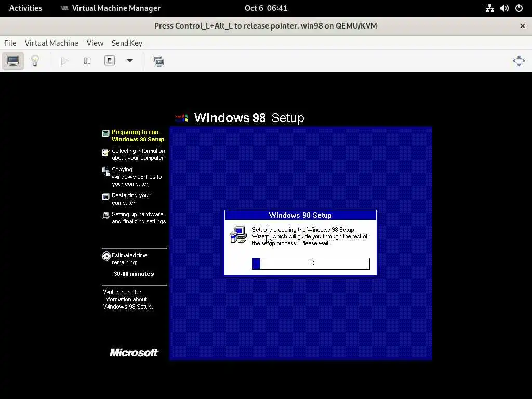Pause the virtual machine
532x399 pixels.
[87, 61]
